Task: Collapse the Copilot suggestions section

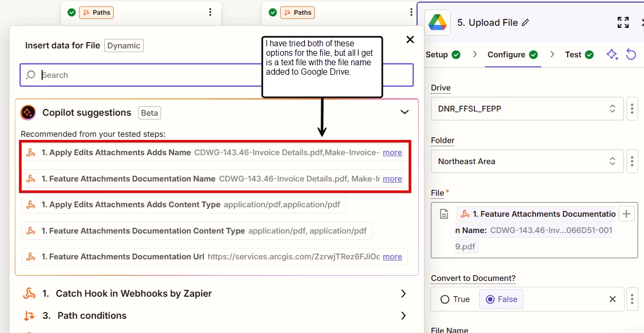Action: pyautogui.click(x=404, y=112)
